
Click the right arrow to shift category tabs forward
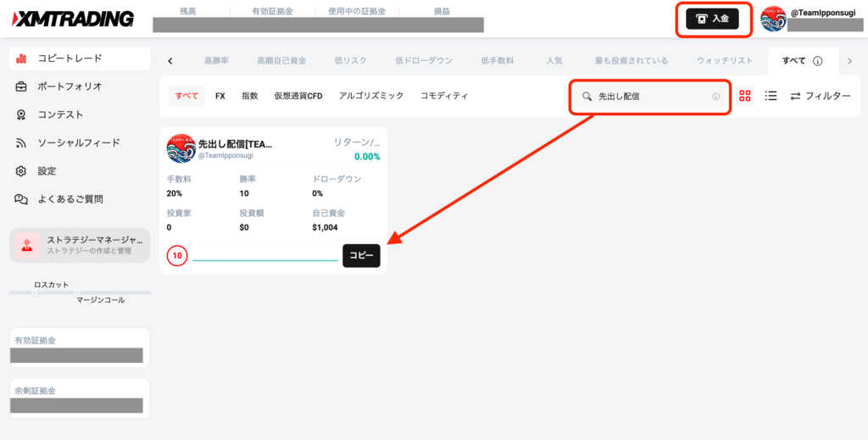tap(849, 61)
